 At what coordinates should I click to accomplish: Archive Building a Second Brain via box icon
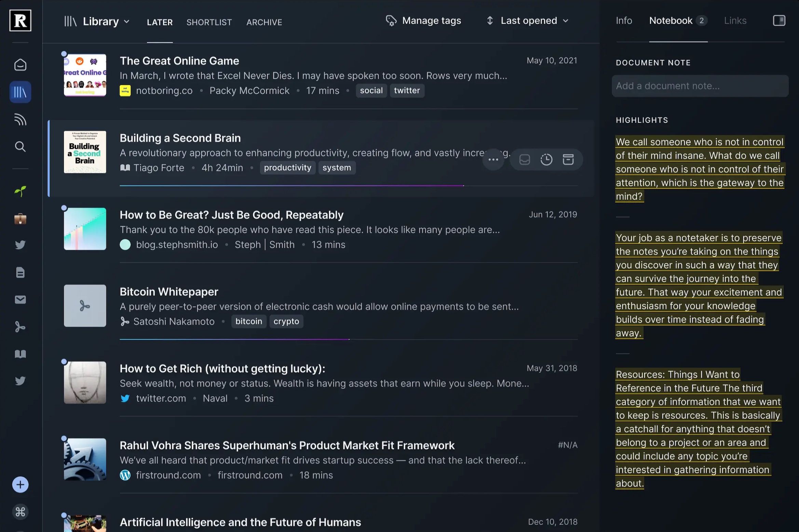568,159
